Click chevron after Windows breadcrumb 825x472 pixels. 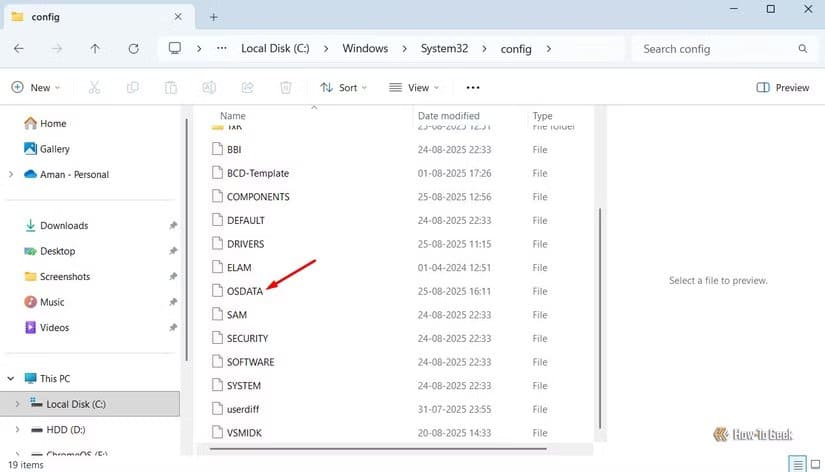[x=404, y=48]
